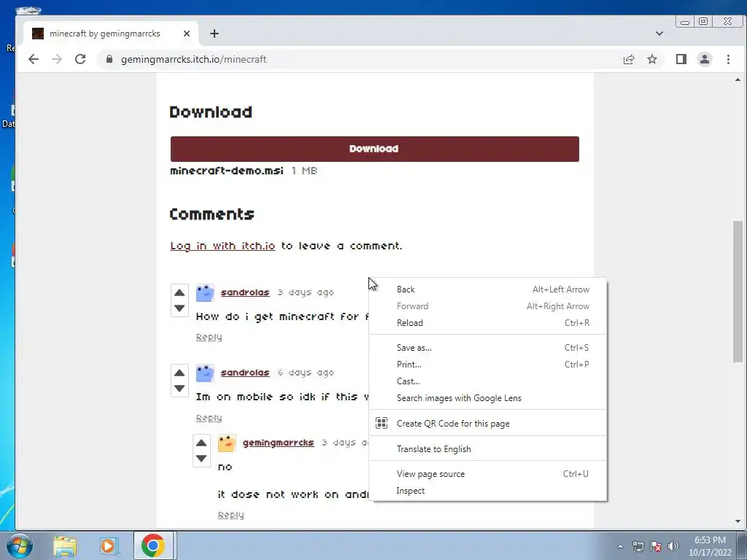Choose Reload from the context menu
Image resolution: width=747 pixels, height=560 pixels.
click(488, 322)
